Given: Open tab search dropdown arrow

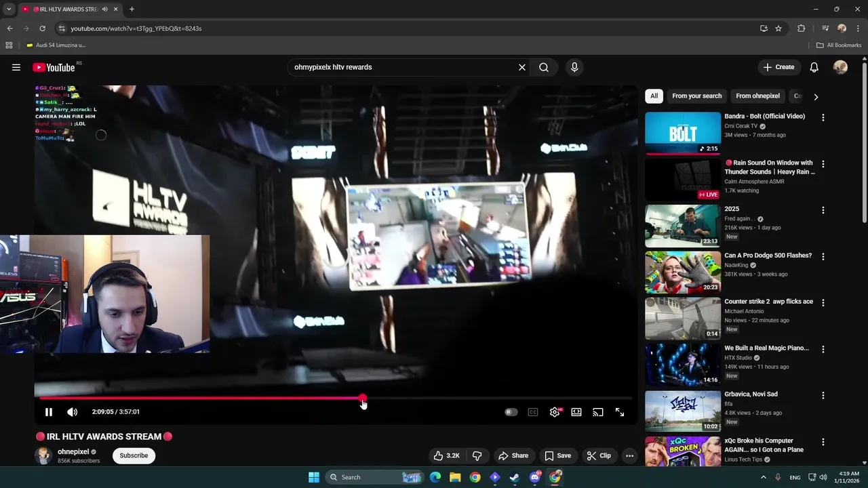Looking at the screenshot, I should (9, 9).
